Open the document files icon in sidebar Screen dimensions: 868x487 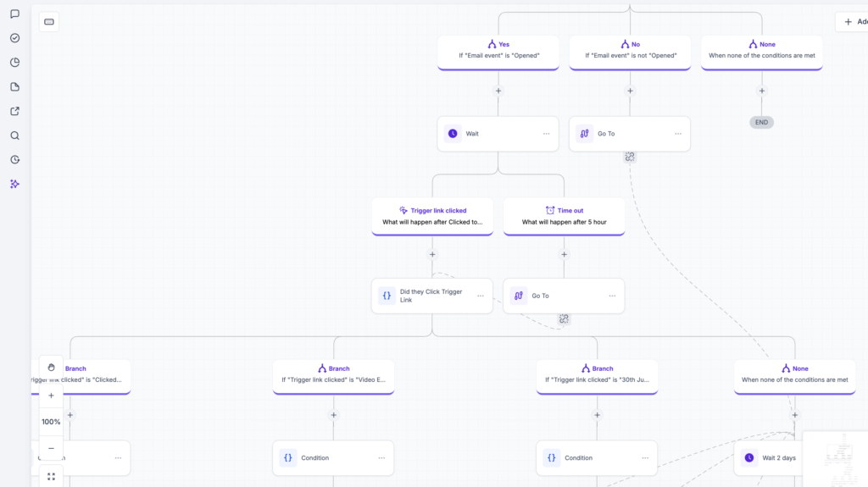(x=15, y=87)
